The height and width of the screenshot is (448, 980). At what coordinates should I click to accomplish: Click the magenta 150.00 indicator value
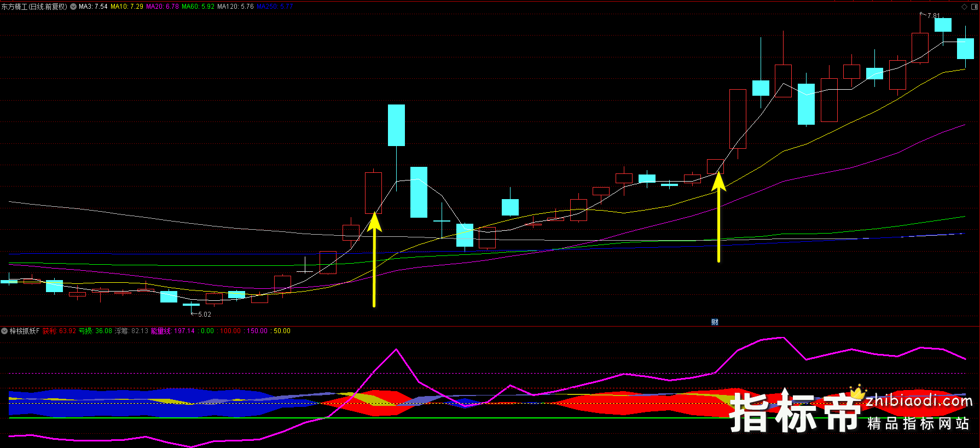[x=257, y=331]
